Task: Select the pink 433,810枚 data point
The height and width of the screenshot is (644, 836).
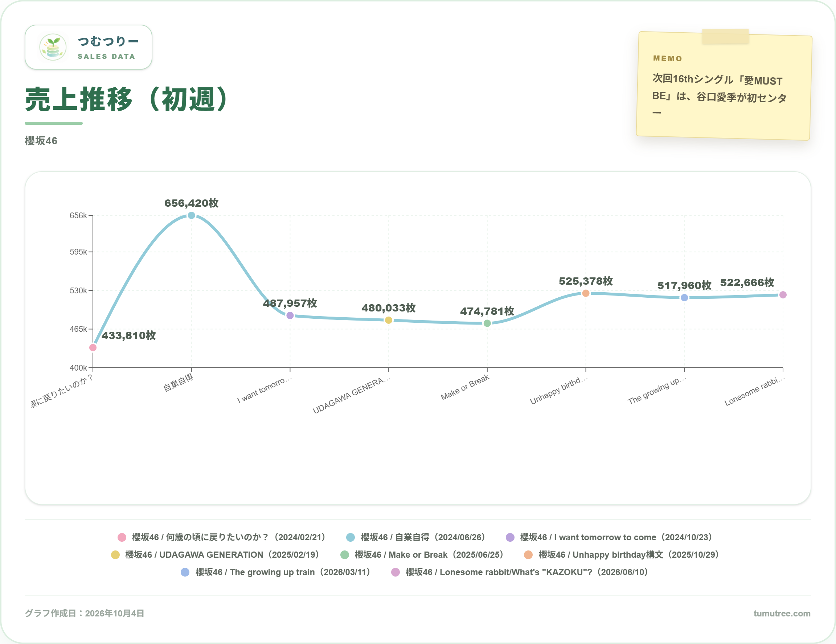Action: (x=93, y=347)
